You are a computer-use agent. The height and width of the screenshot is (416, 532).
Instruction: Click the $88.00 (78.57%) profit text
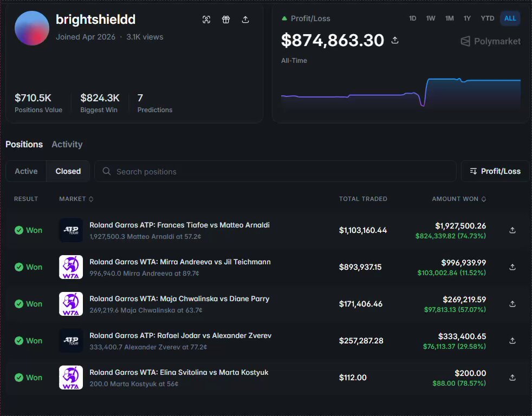(459, 383)
